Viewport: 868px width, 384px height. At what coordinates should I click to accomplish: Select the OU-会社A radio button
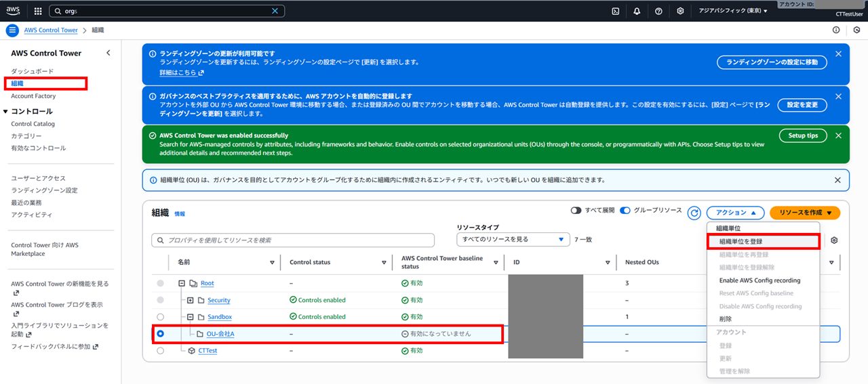tap(160, 334)
